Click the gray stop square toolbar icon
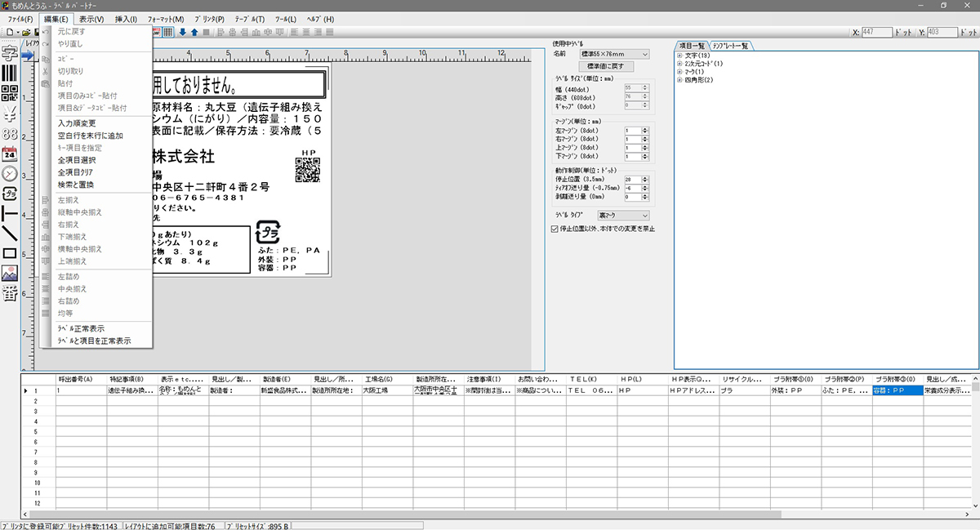The height and width of the screenshot is (530, 980). click(207, 32)
